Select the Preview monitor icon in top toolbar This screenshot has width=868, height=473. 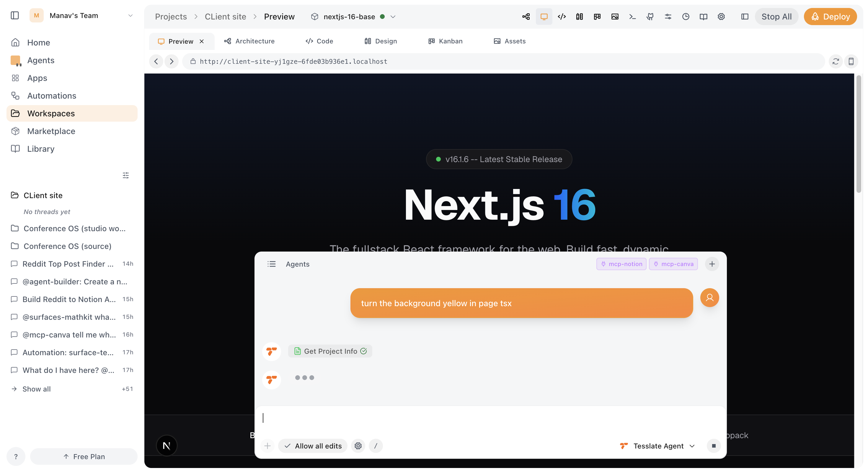point(544,17)
